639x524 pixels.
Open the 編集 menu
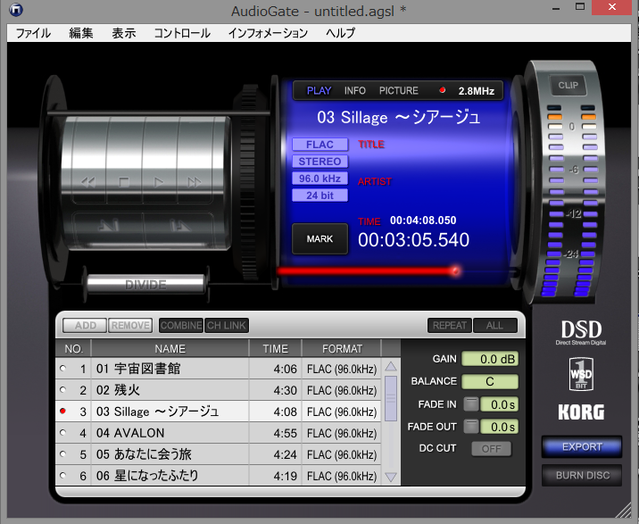(81, 33)
